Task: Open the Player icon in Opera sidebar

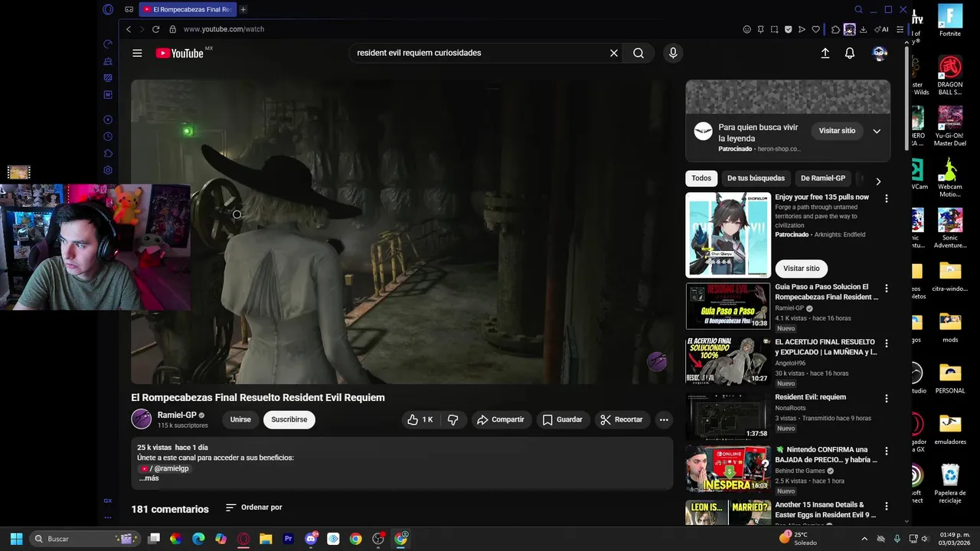Action: point(108,119)
